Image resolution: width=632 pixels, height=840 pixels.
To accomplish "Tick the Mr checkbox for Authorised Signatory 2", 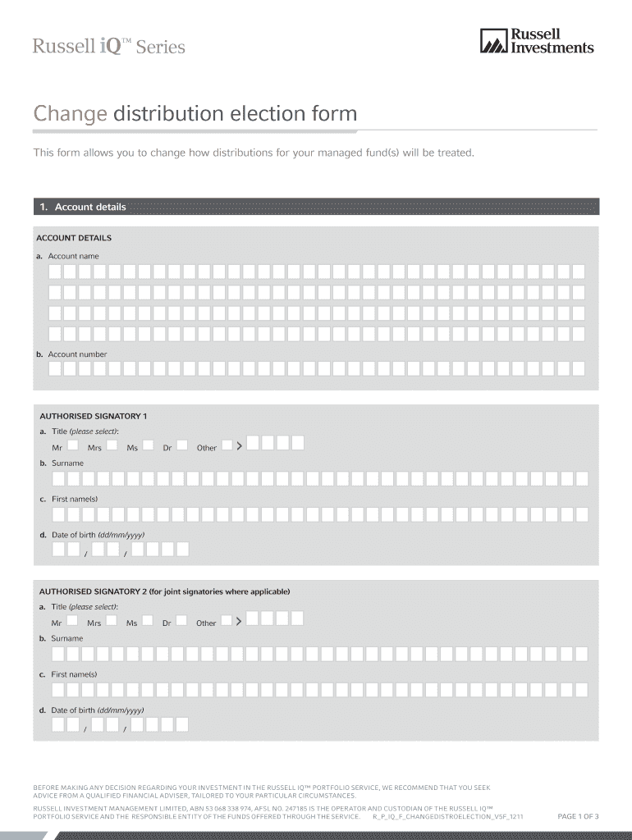I will (x=72, y=621).
